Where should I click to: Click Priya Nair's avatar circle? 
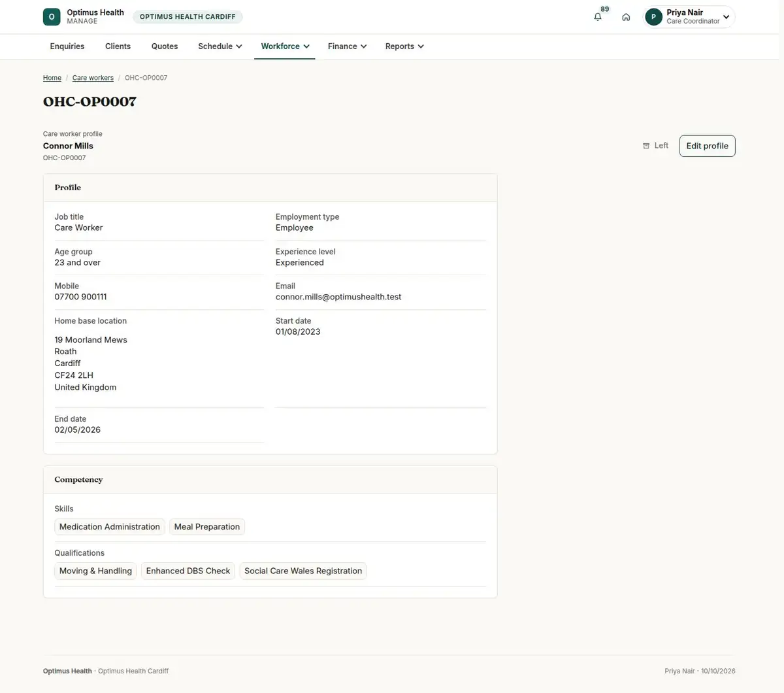coord(653,17)
